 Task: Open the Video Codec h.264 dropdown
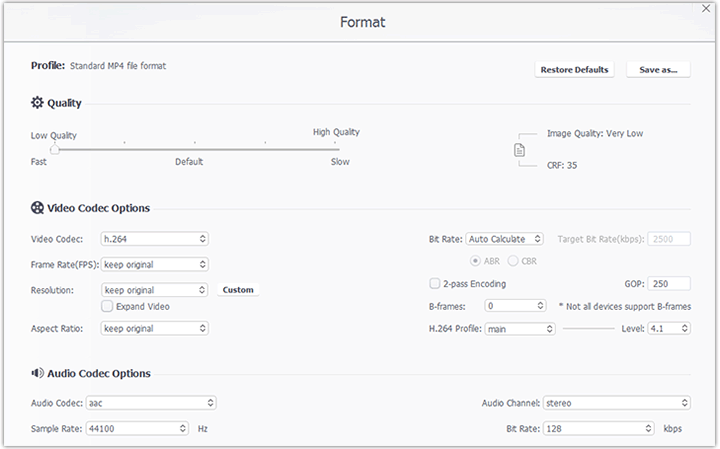pos(154,239)
